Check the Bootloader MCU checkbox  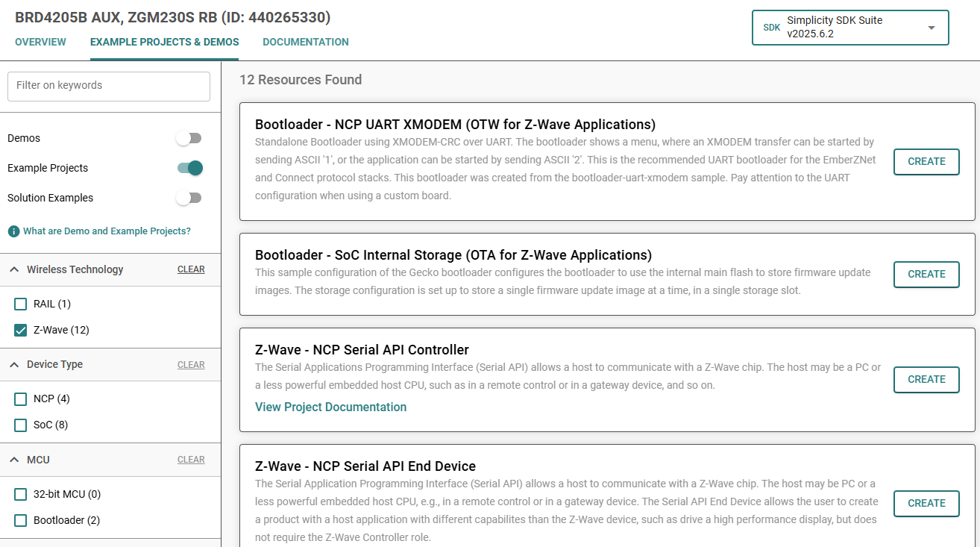coord(20,520)
